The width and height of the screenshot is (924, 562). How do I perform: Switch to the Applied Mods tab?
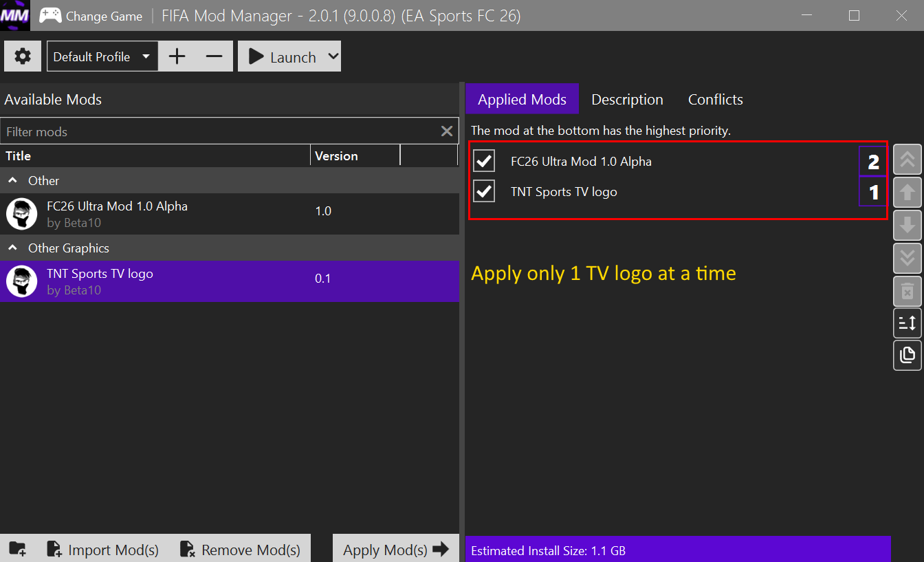522,99
